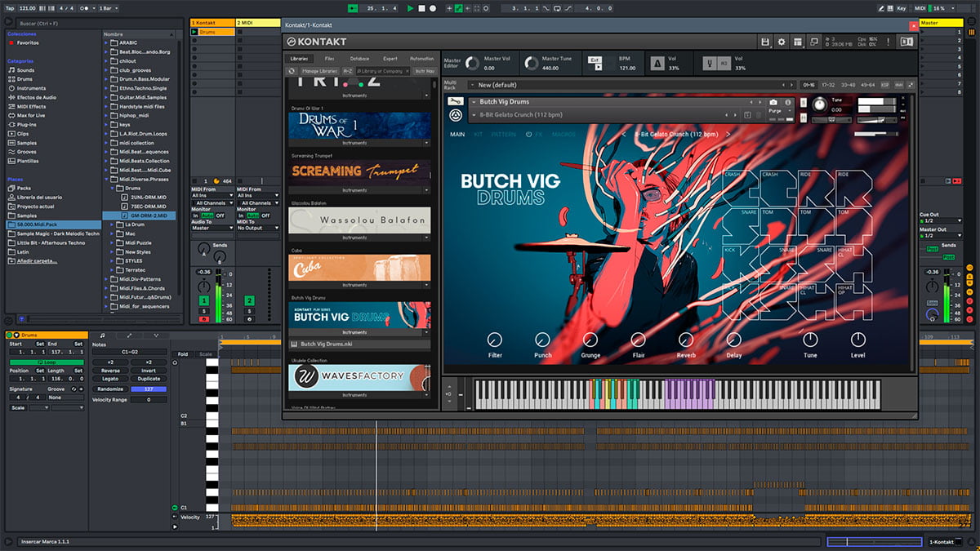This screenshot has width=980, height=551.
Task: Click the Notes tab icon in clip view
Action: [102, 335]
